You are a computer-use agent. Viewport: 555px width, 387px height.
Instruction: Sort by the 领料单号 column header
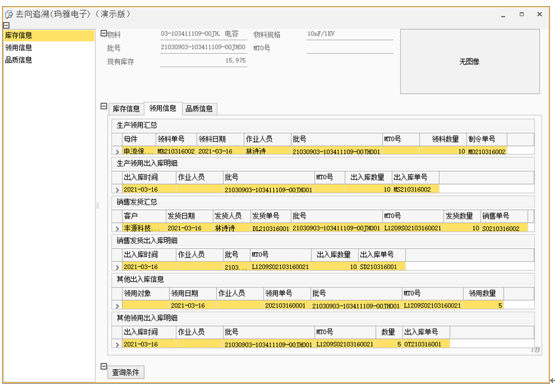tap(176, 139)
